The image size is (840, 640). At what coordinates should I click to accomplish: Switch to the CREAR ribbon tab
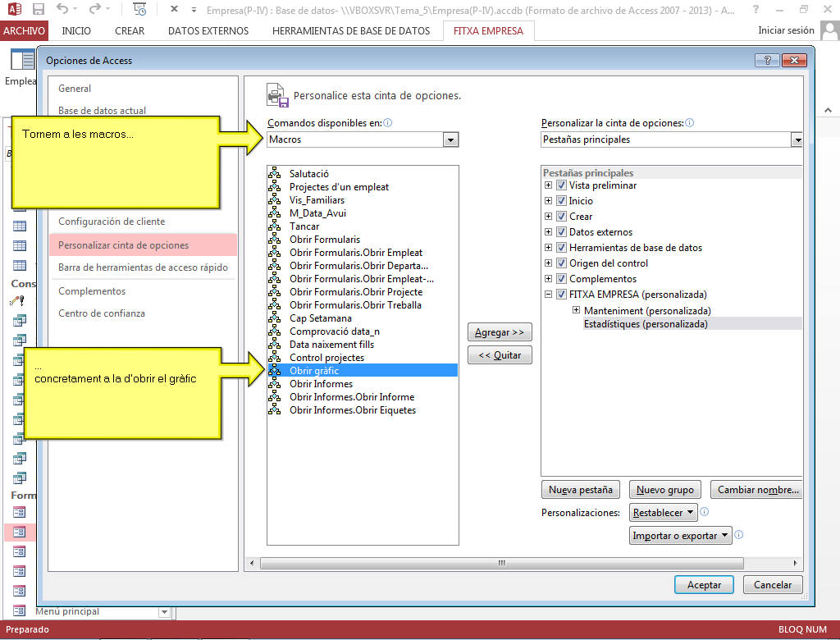pyautogui.click(x=130, y=31)
